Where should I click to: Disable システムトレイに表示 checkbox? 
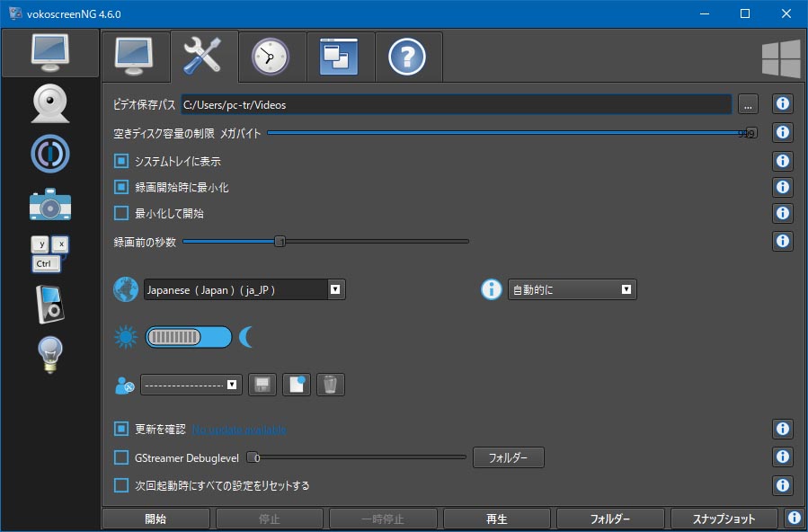tap(121, 162)
